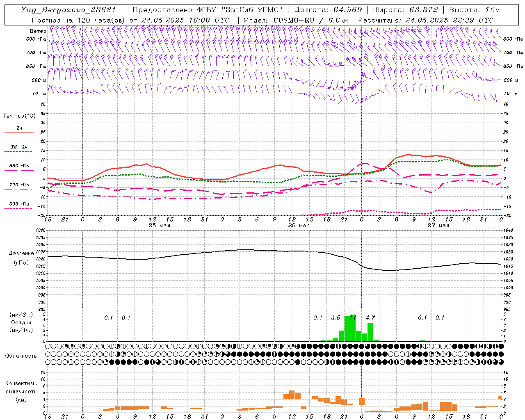Click the Осадки precipitation panel title

tap(21, 322)
